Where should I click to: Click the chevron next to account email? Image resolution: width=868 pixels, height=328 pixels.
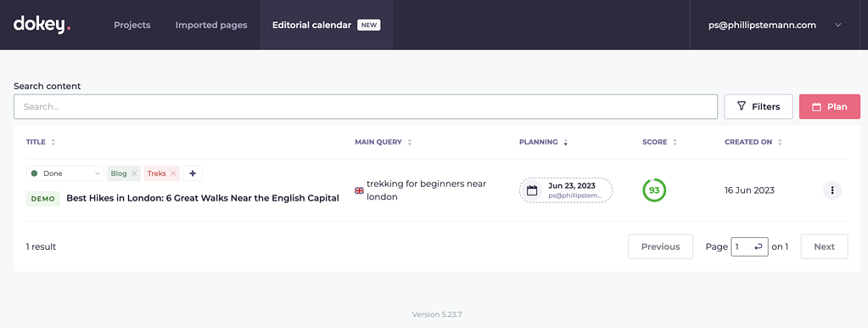838,25
